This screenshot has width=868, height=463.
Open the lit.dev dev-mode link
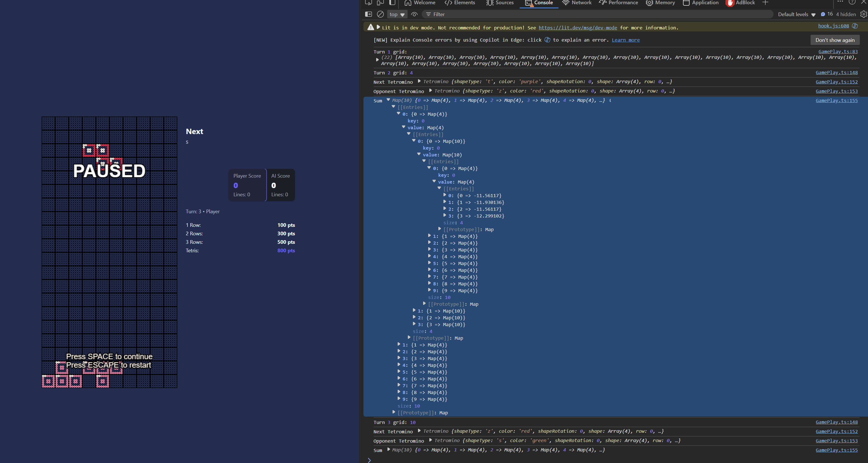point(578,28)
